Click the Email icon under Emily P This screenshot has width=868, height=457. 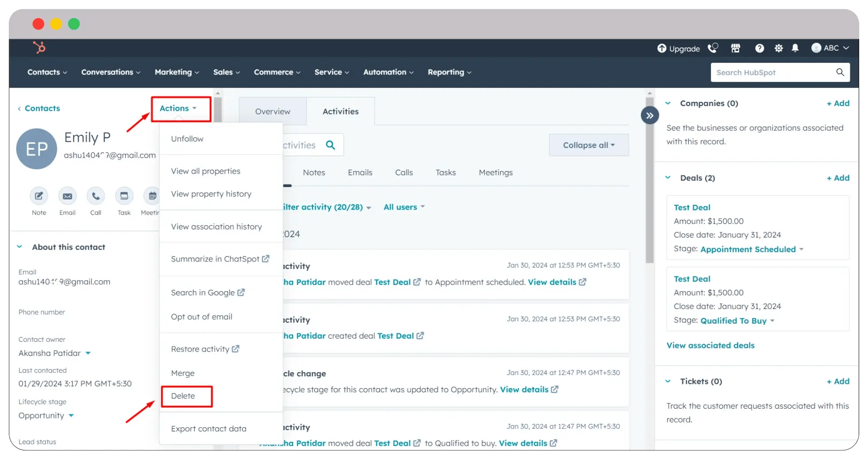pos(67,195)
